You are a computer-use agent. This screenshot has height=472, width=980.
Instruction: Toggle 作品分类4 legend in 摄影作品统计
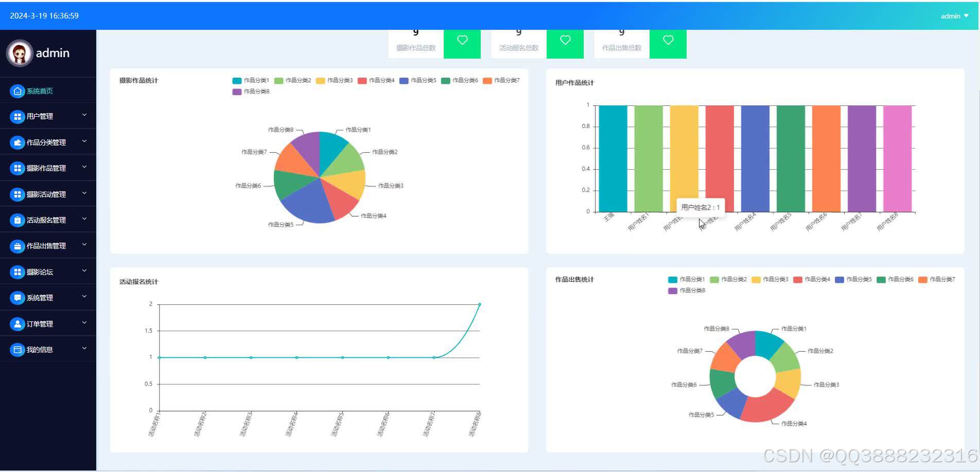[x=376, y=81]
